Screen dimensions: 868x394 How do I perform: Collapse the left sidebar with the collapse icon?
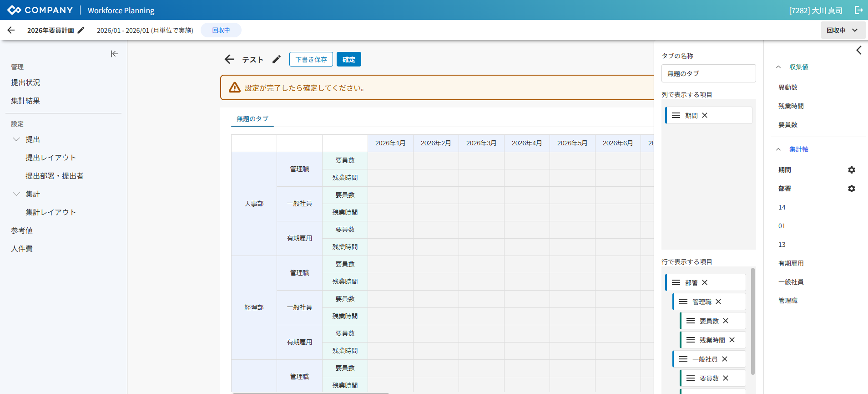tap(115, 54)
